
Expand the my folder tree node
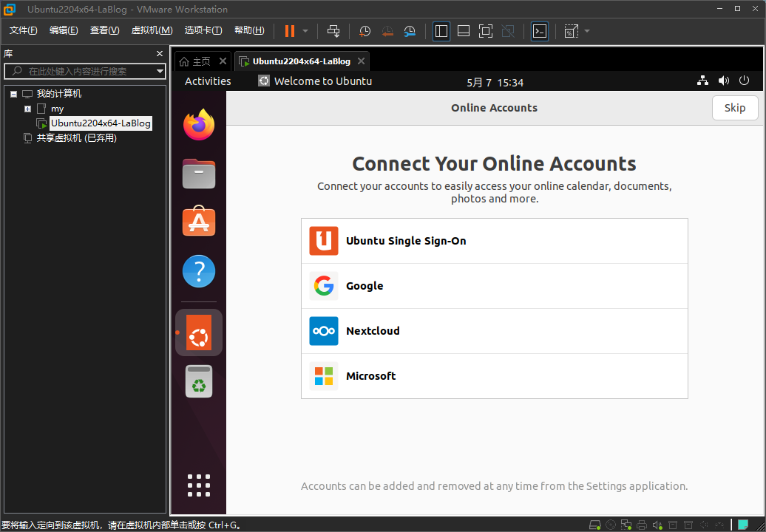point(28,109)
